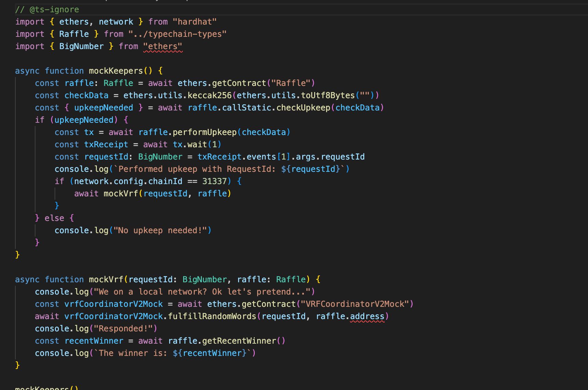588x390 pixels.
Task: Click the final mockKeepers() invocation
Action: [47, 388]
